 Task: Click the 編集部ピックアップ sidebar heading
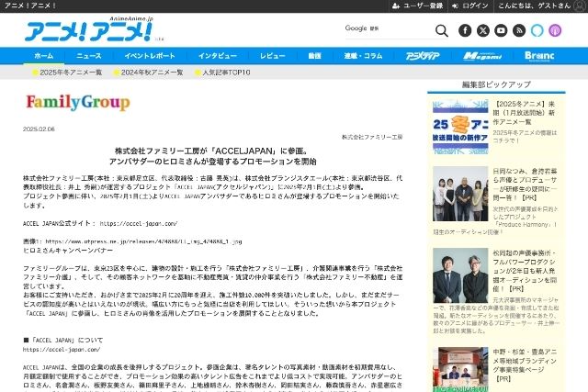[x=496, y=84]
